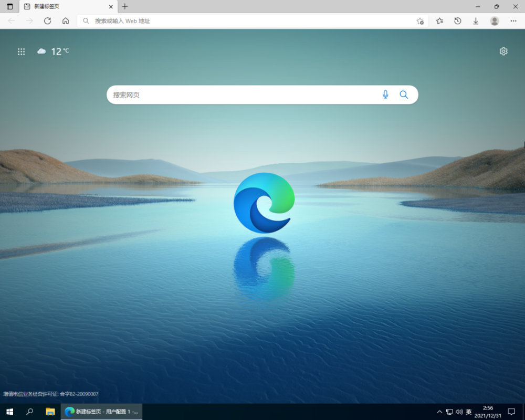Switch to Edge taskbar button 新建标签页
Screen dimensions: 525x420
click(101, 412)
